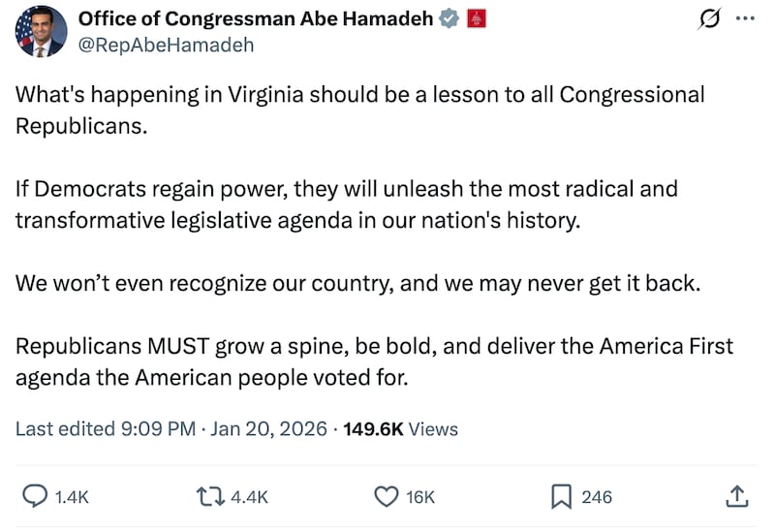Click the red affiliation badge beside name

click(476, 18)
